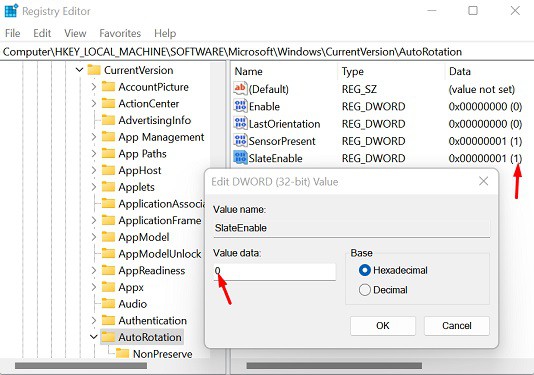
Task: Click the ActionCenter folder icon
Action: click(108, 103)
